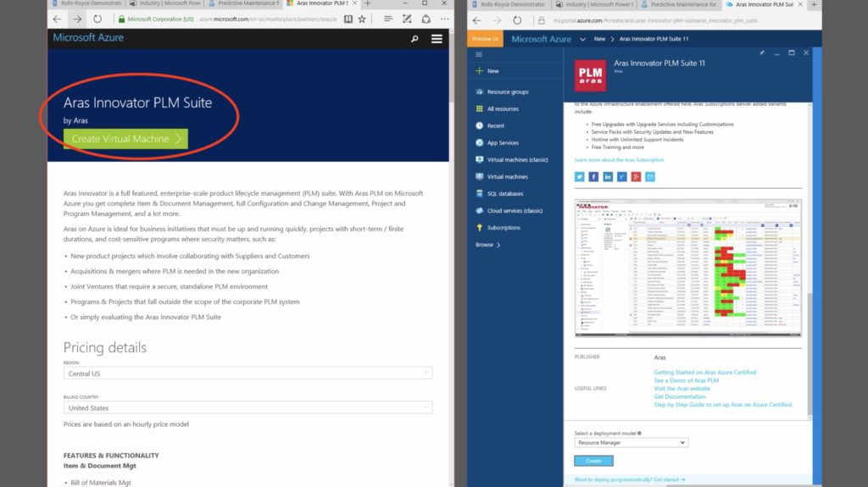The image size is (868, 487).
Task: Open reading view icon in left browser
Action: [348, 19]
